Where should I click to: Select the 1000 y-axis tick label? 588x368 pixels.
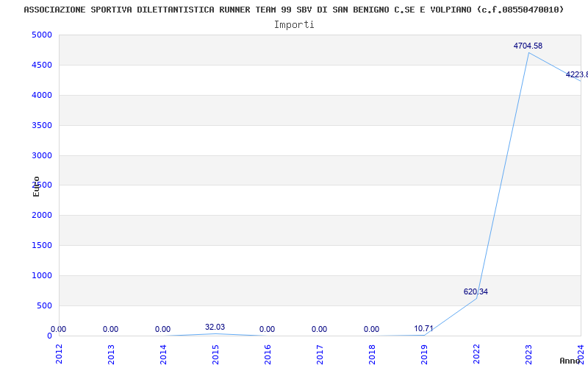[42, 275]
